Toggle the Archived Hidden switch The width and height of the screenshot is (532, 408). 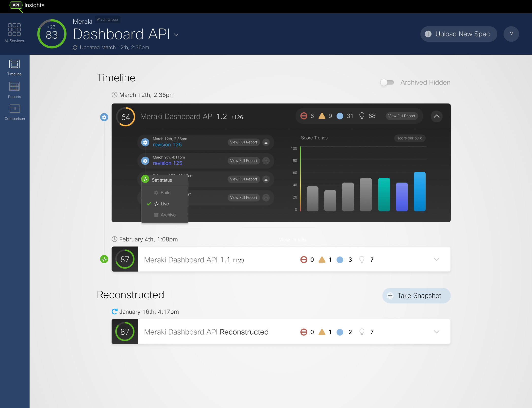tap(387, 82)
